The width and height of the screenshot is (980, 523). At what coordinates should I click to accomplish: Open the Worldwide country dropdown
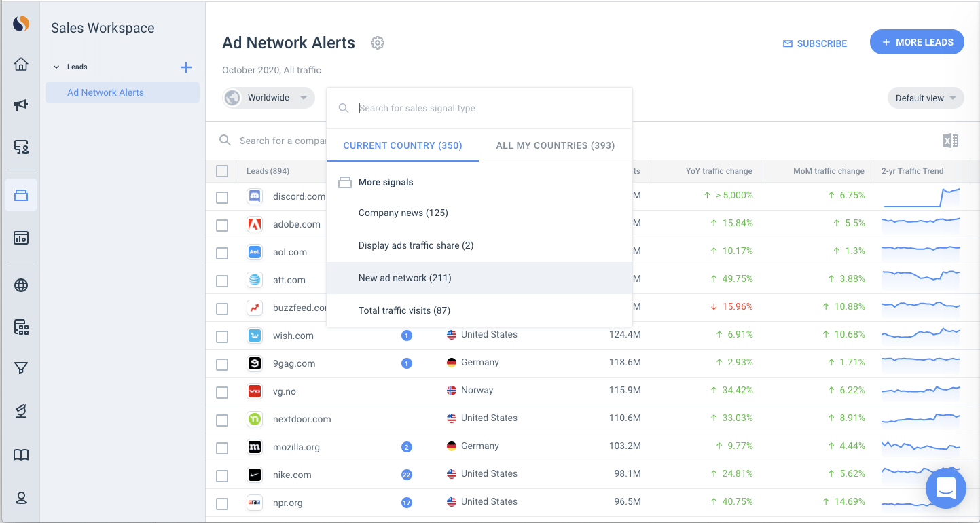point(268,98)
